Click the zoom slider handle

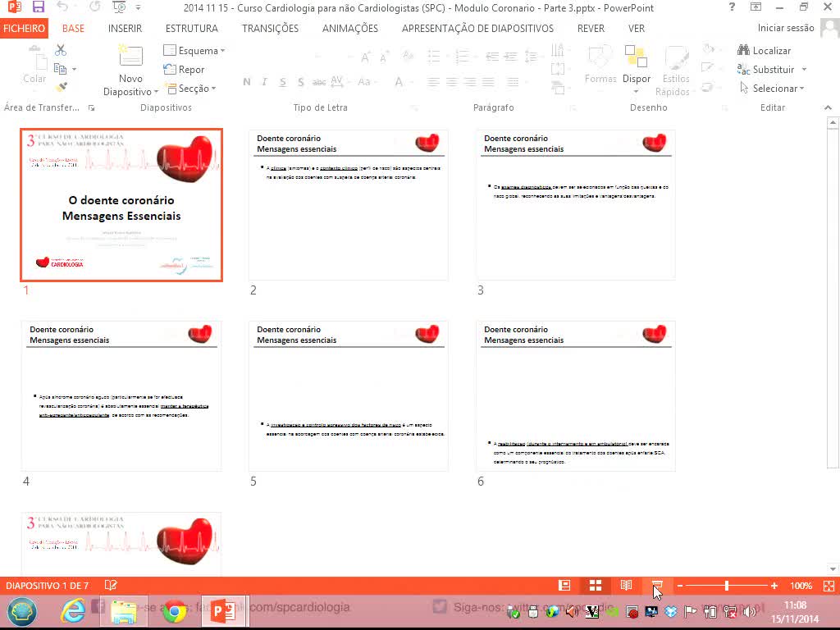[x=727, y=586]
